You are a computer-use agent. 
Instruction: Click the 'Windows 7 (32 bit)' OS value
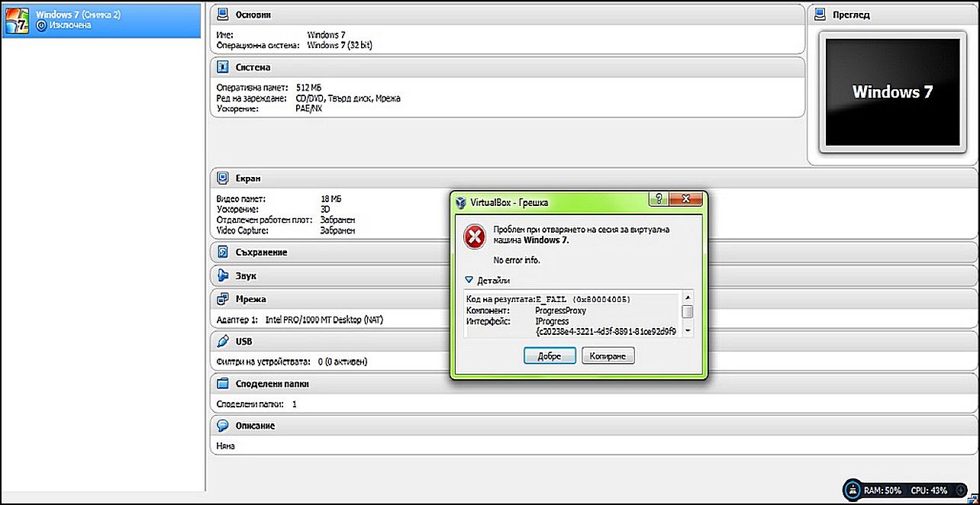pos(340,45)
